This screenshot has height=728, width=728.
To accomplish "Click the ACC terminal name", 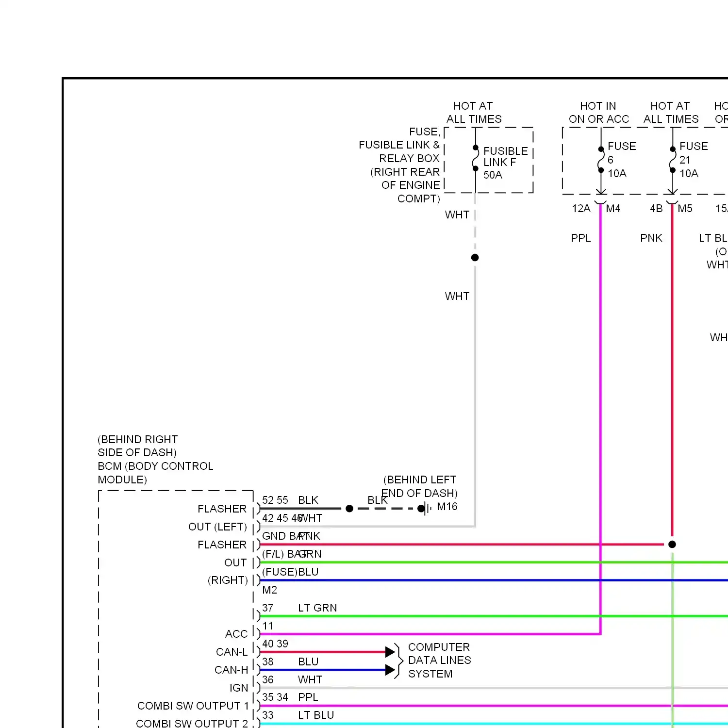I will point(236,634).
